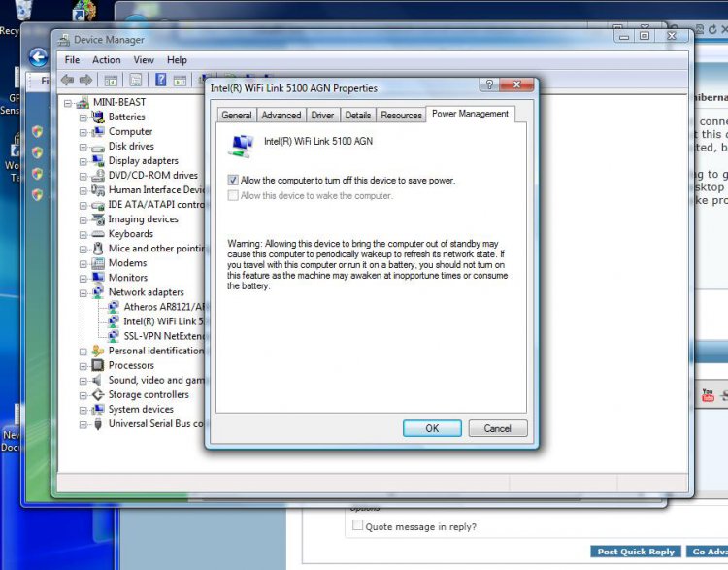Click the show/hide console tree toolbar icon
This screenshot has width=728, height=570.
[111, 81]
